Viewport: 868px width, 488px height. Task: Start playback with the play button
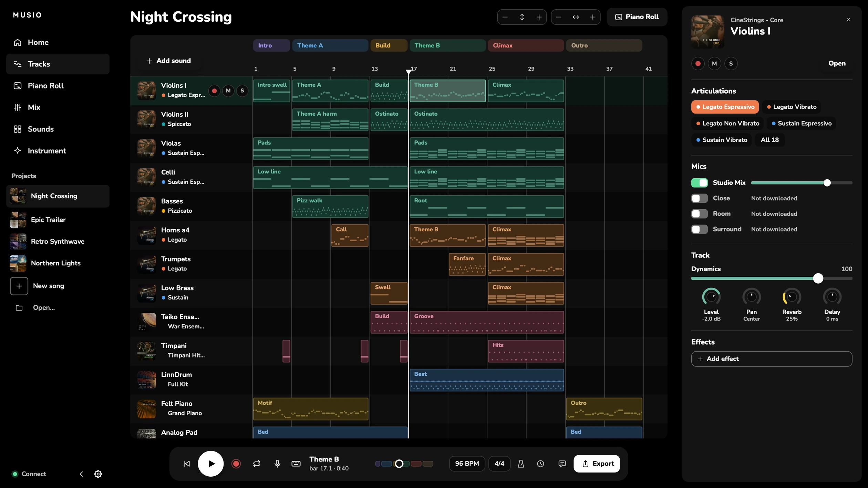[x=211, y=464]
